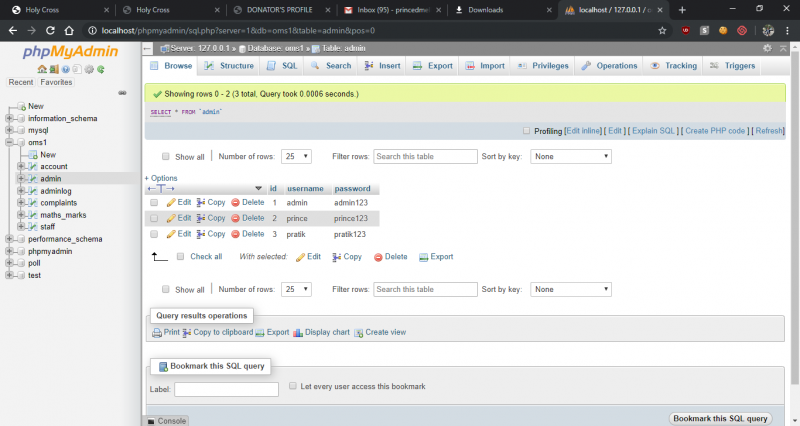Sort by the username column header
This screenshot has height=426, width=800.
click(305, 189)
